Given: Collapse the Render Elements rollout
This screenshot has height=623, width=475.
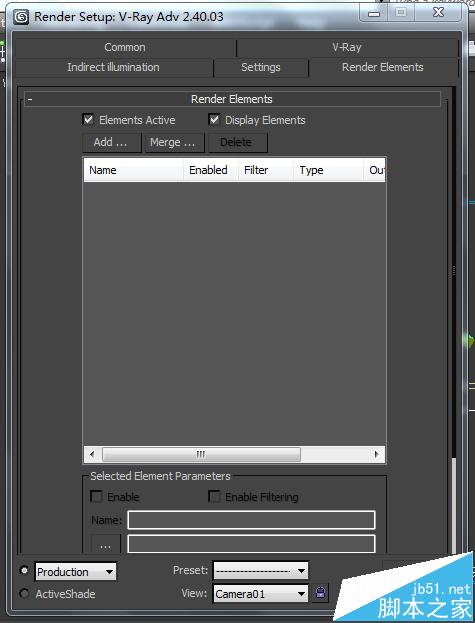Looking at the screenshot, I should [232, 99].
